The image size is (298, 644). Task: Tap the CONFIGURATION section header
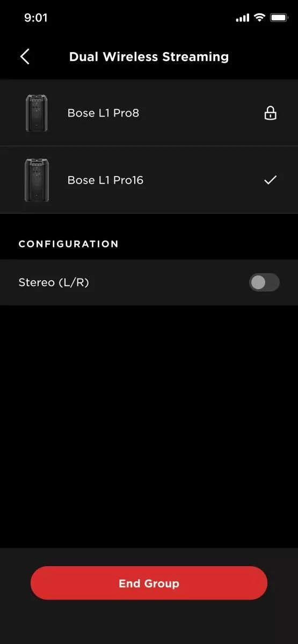point(69,244)
